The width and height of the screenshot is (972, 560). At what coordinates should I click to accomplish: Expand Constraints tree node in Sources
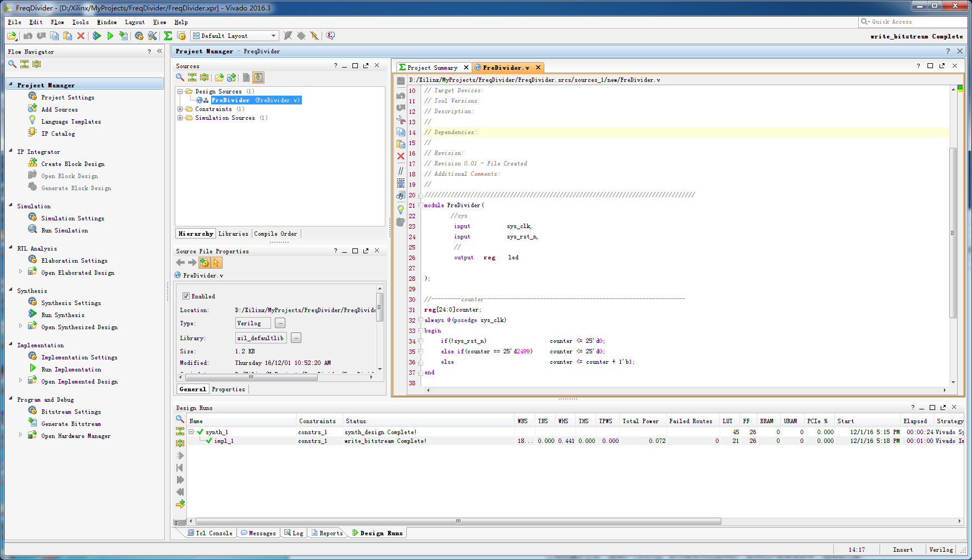(180, 109)
